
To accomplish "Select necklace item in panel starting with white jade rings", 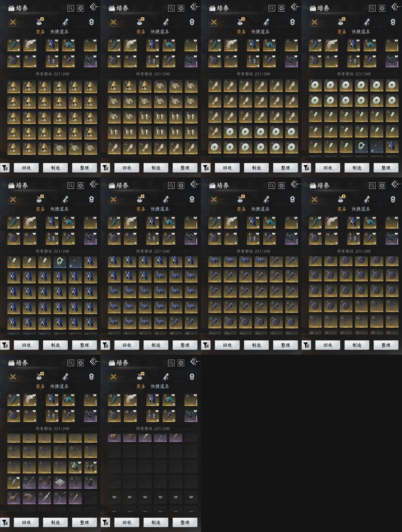I will [376, 146].
